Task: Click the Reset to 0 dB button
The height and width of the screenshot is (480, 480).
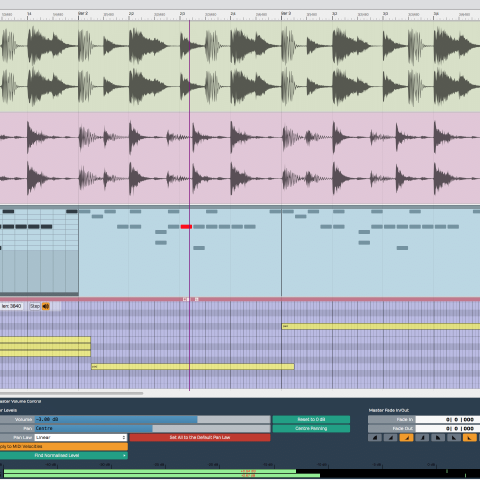Action: pyautogui.click(x=311, y=419)
